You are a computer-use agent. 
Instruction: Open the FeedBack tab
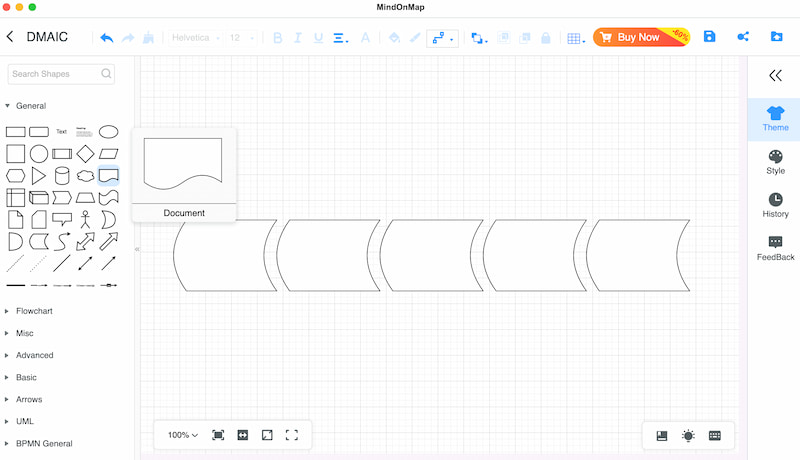[x=775, y=248]
